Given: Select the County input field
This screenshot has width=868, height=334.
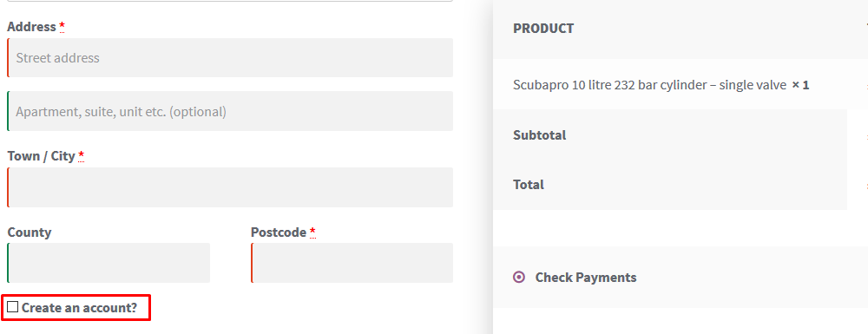Looking at the screenshot, I should click(108, 263).
